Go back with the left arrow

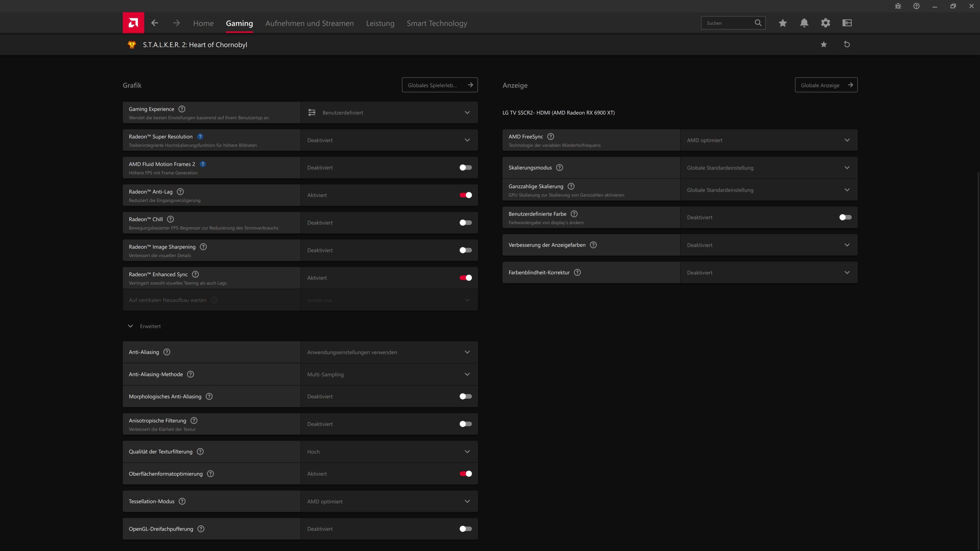[154, 23]
